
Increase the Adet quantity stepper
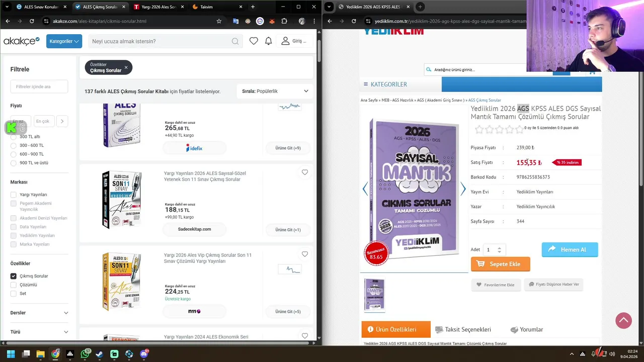[499, 247]
